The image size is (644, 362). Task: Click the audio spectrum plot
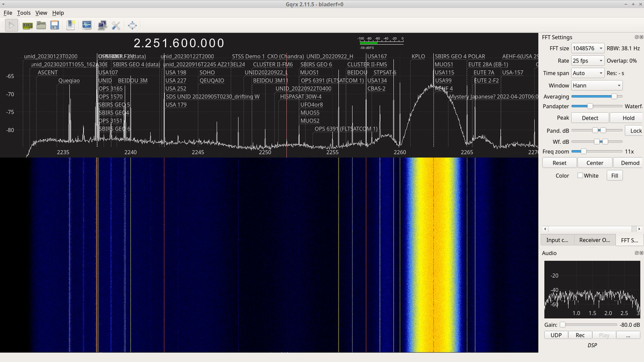coord(592,289)
